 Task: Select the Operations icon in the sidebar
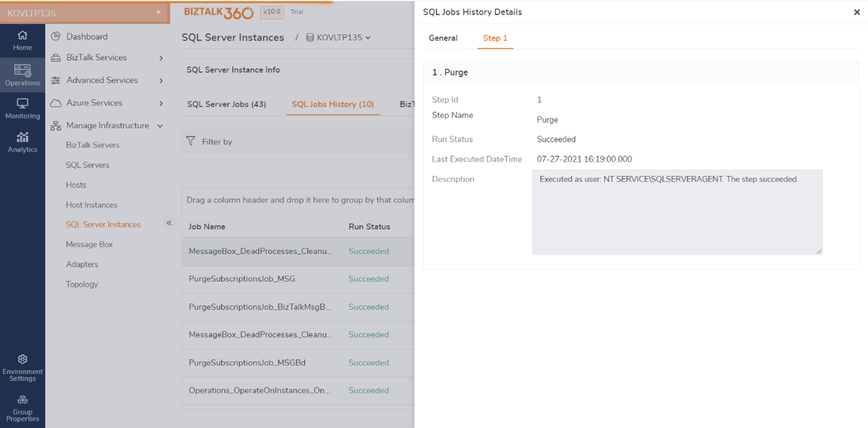click(x=23, y=74)
